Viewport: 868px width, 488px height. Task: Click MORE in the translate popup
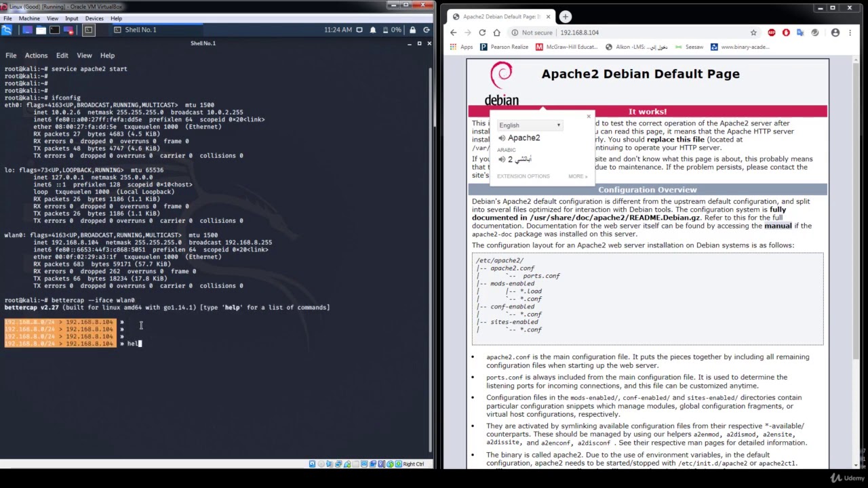pyautogui.click(x=577, y=176)
